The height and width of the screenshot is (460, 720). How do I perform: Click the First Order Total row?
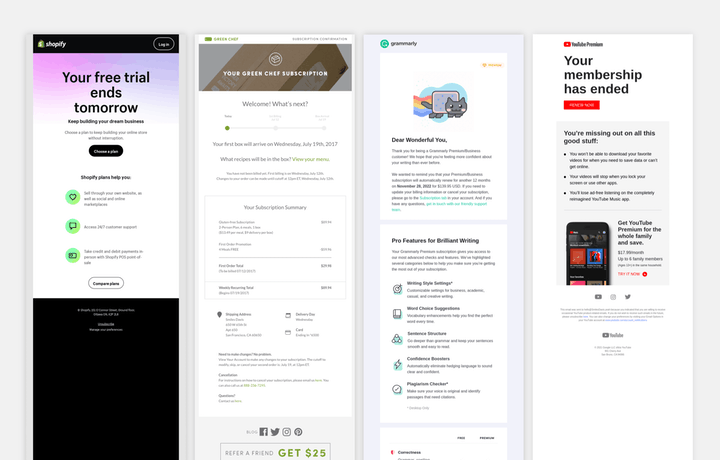click(275, 268)
